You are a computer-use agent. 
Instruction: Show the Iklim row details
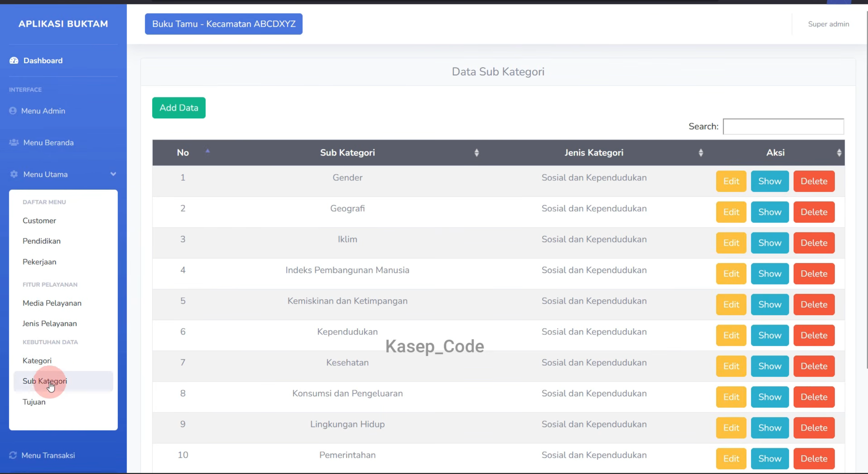point(770,243)
